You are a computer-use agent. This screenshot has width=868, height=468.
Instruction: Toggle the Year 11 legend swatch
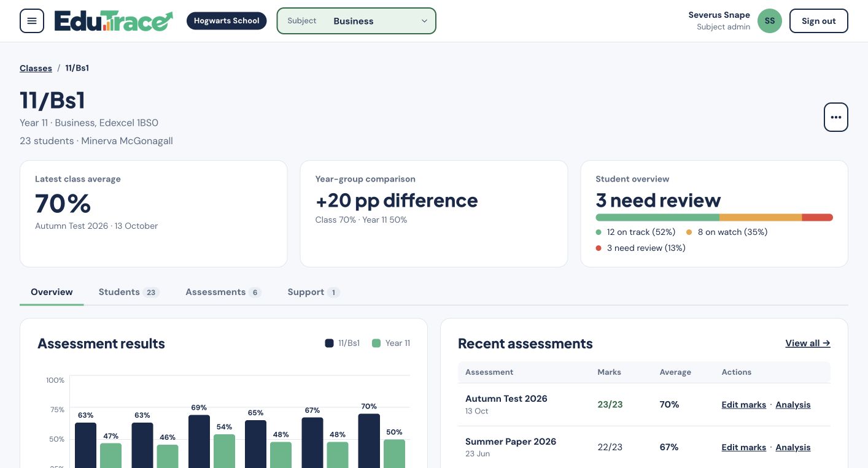point(376,343)
